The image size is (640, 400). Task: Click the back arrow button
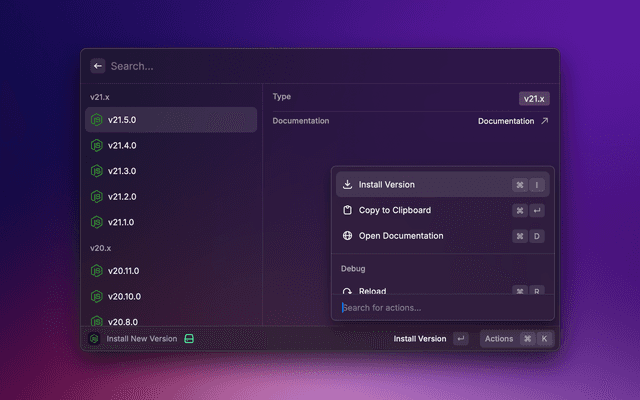coord(97,66)
